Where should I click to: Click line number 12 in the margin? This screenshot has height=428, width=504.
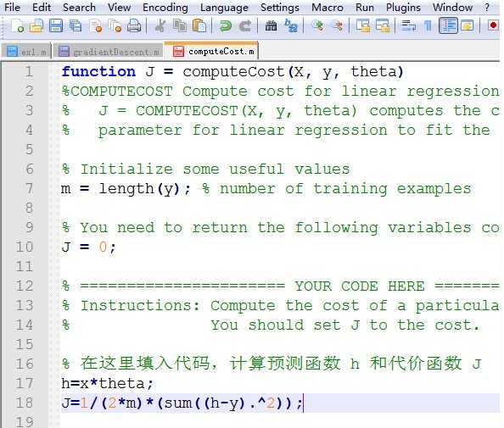25,286
